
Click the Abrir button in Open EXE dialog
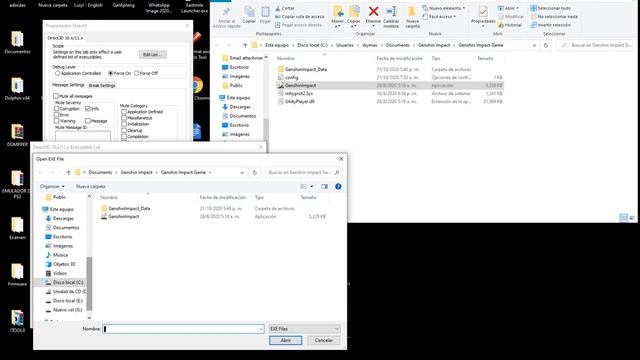pos(285,340)
